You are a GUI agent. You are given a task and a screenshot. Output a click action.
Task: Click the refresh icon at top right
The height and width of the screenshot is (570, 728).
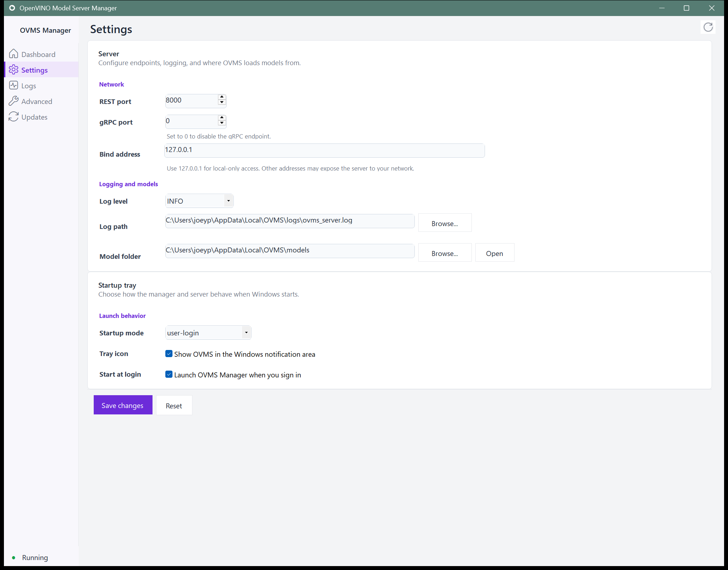click(x=708, y=27)
